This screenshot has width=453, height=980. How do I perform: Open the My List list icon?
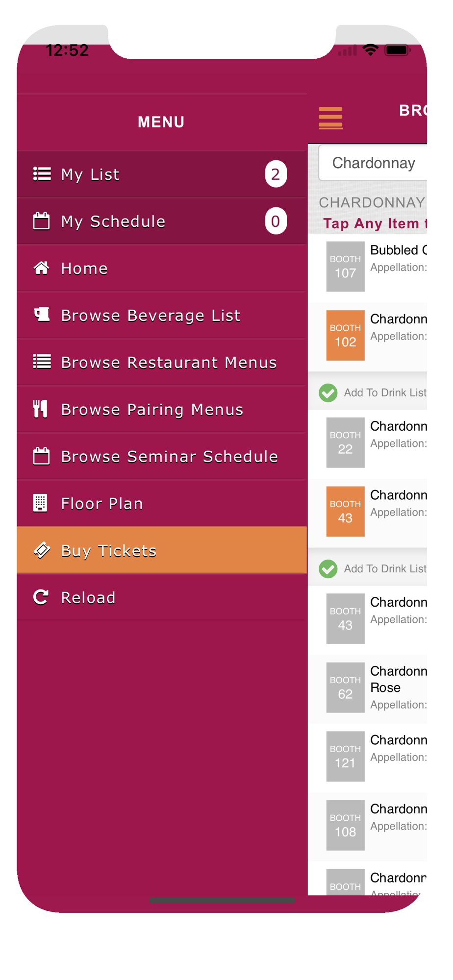(x=42, y=174)
